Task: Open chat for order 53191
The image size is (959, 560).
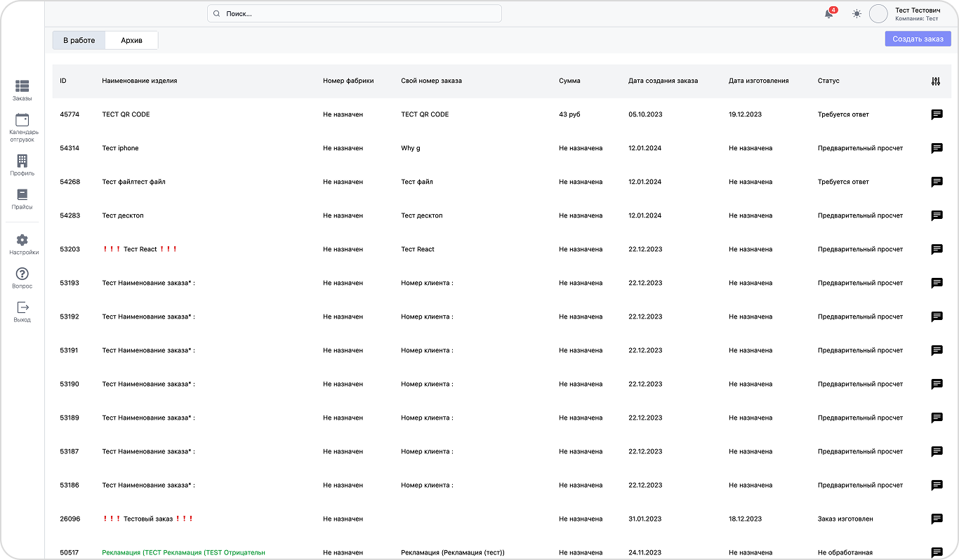Action: (x=937, y=350)
